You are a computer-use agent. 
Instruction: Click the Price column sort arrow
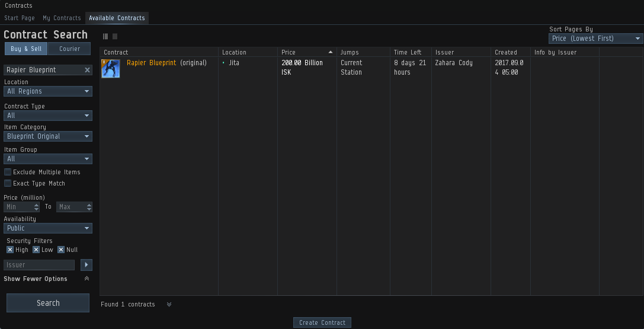pos(330,52)
